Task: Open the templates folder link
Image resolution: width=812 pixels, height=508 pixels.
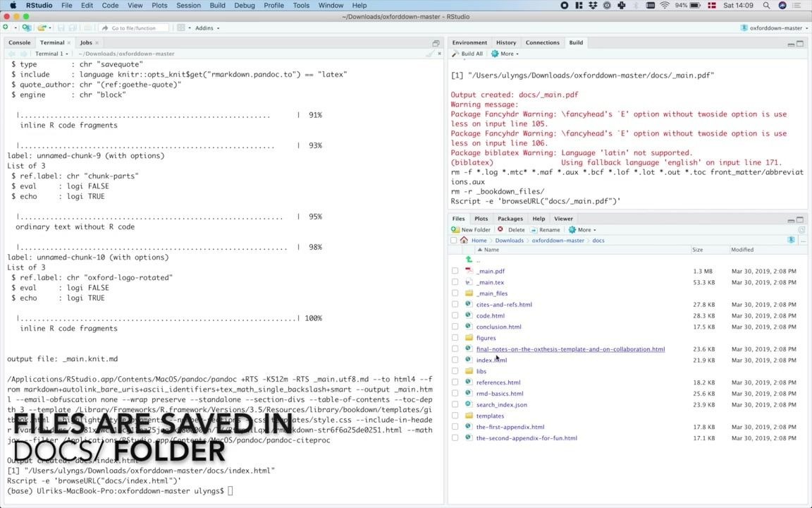Action: tap(490, 416)
